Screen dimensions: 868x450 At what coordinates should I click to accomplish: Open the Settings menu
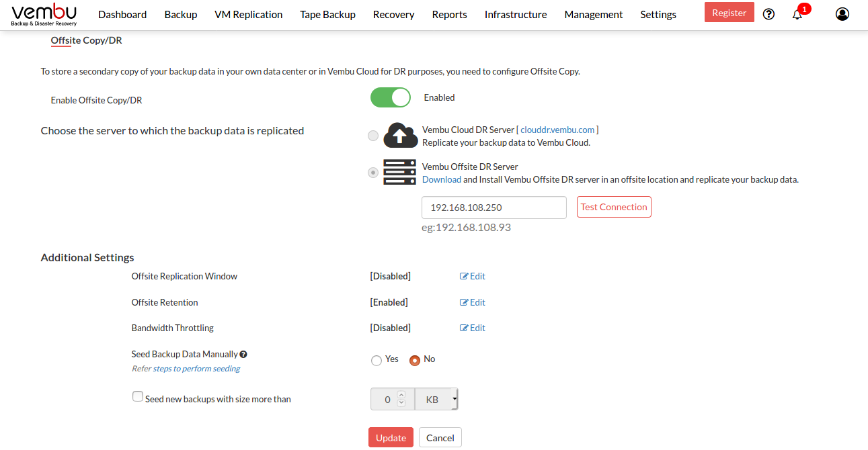[658, 14]
